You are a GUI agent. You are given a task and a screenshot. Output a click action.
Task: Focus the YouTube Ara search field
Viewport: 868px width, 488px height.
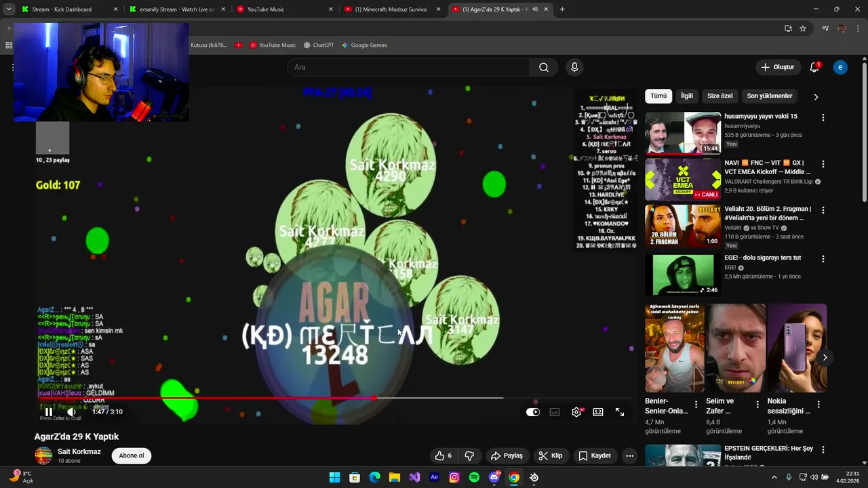[408, 67]
